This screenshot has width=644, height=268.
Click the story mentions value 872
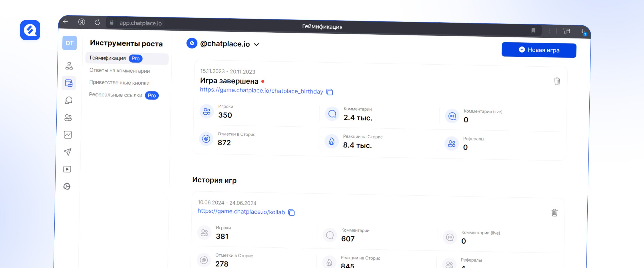tap(224, 143)
